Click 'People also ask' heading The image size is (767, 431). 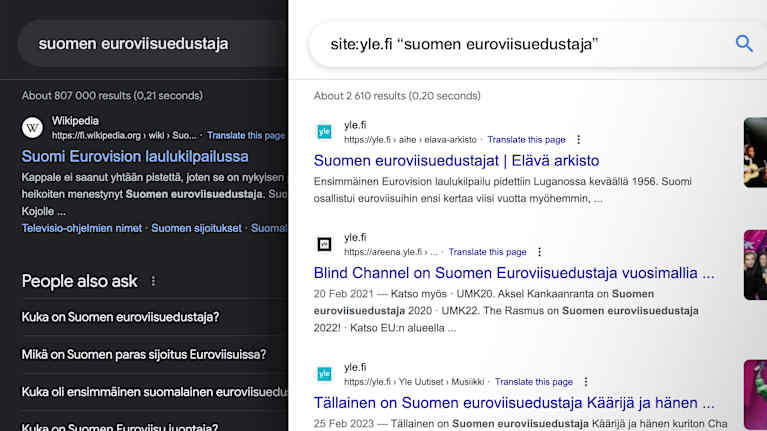[x=80, y=281]
